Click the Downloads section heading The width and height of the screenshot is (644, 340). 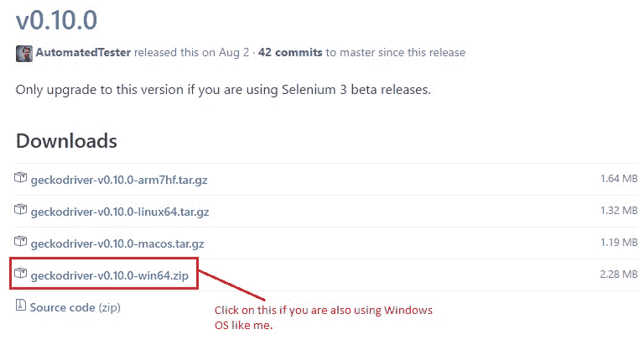pyautogui.click(x=66, y=141)
